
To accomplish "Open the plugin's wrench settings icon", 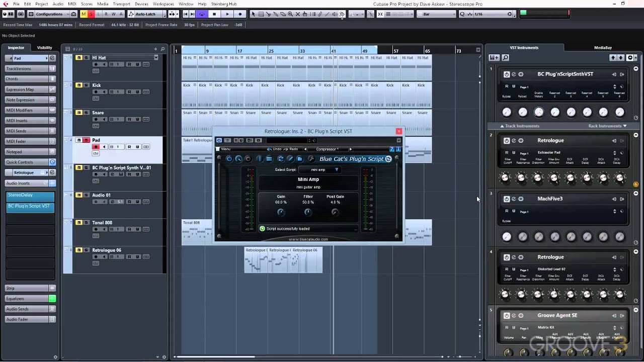I will (x=311, y=159).
